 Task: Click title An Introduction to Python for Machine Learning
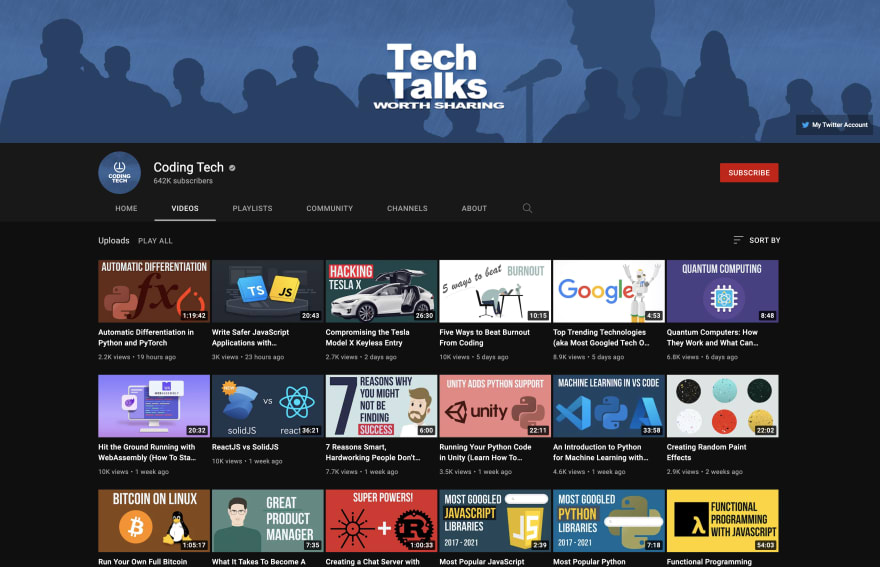click(x=601, y=452)
